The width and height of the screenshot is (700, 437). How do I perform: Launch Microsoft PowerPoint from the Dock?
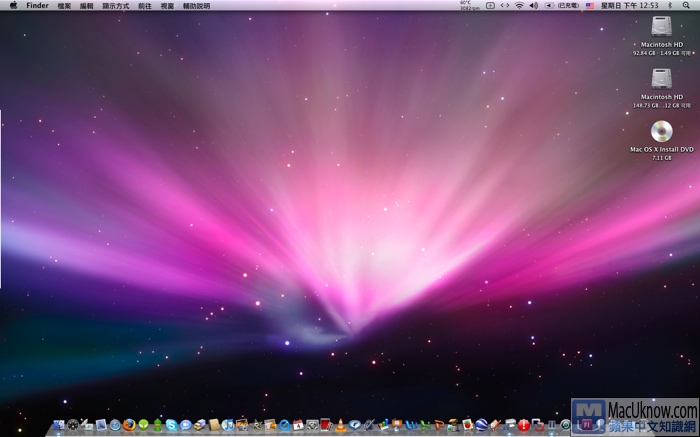click(x=439, y=425)
